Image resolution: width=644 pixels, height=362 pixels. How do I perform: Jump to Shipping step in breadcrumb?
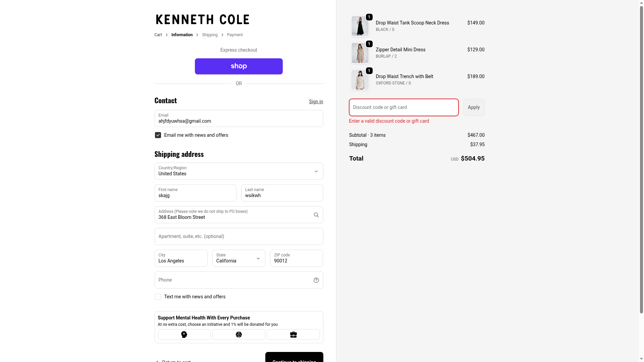click(x=210, y=35)
